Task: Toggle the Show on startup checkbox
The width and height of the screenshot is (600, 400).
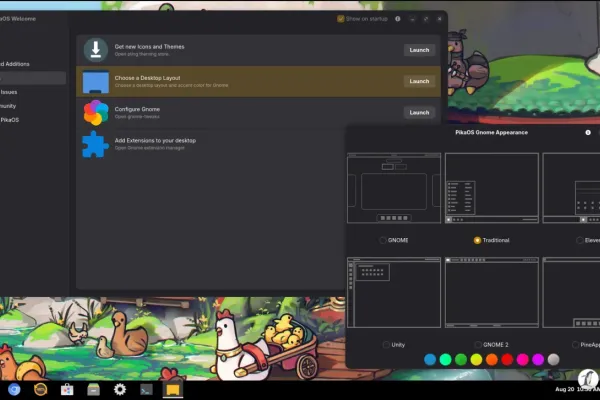Action: pos(341,19)
